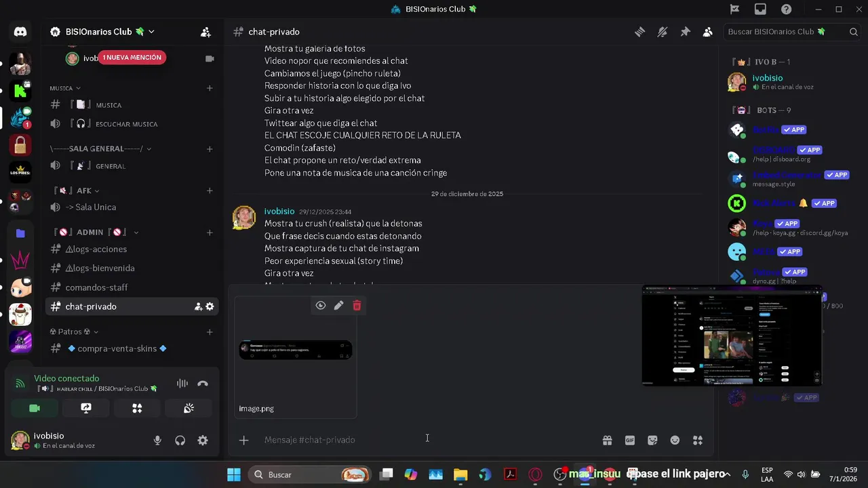The width and height of the screenshot is (868, 488).
Task: Open the Threads icon in channel header
Action: (639, 32)
